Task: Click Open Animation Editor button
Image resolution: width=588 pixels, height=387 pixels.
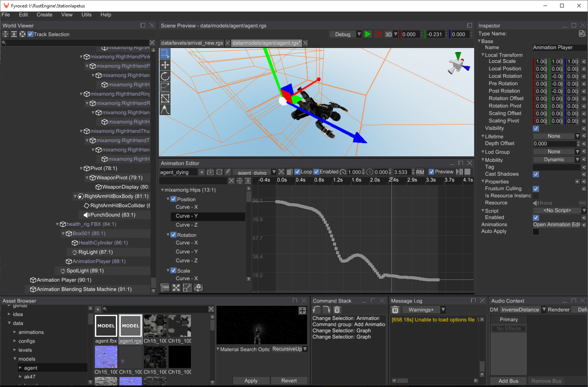Action: [x=557, y=224]
